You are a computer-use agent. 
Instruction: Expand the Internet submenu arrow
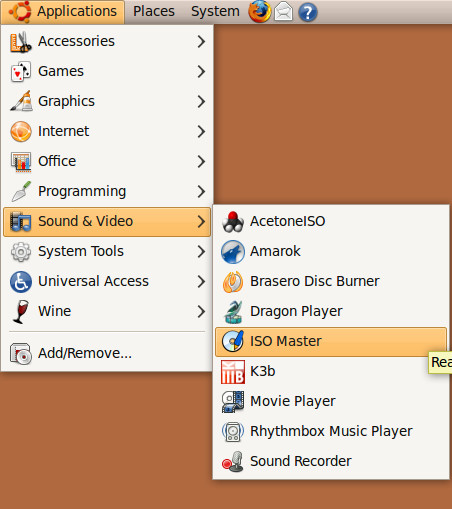[x=201, y=131]
